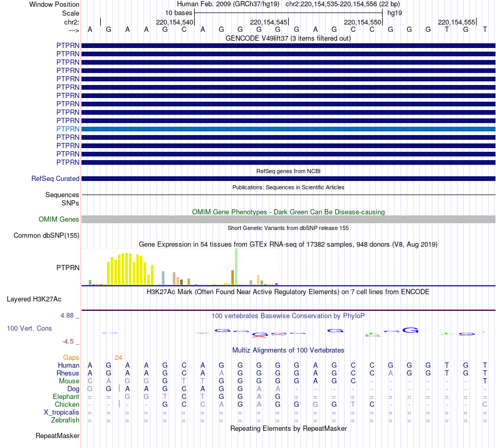The image size is (496, 448).
Task: Click the Human Feb. 2009 (GRCh37/hg19) text
Action: pos(228,4)
